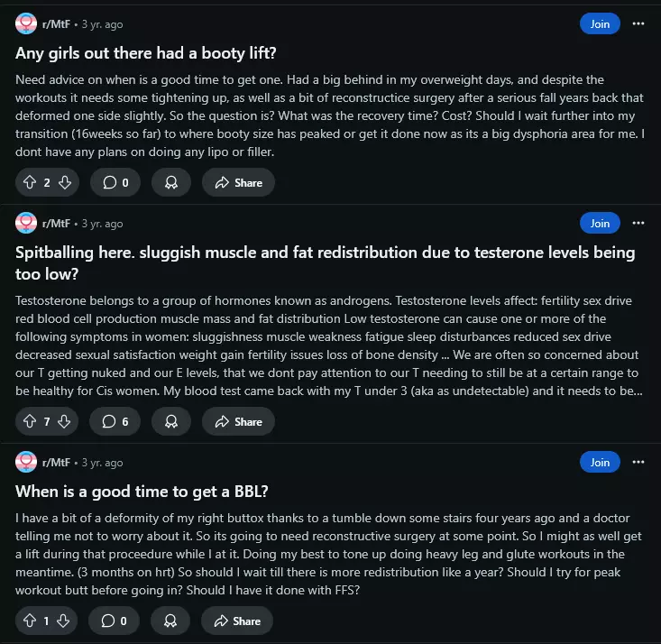Open the overflow menu on the booty lift post

[638, 24]
